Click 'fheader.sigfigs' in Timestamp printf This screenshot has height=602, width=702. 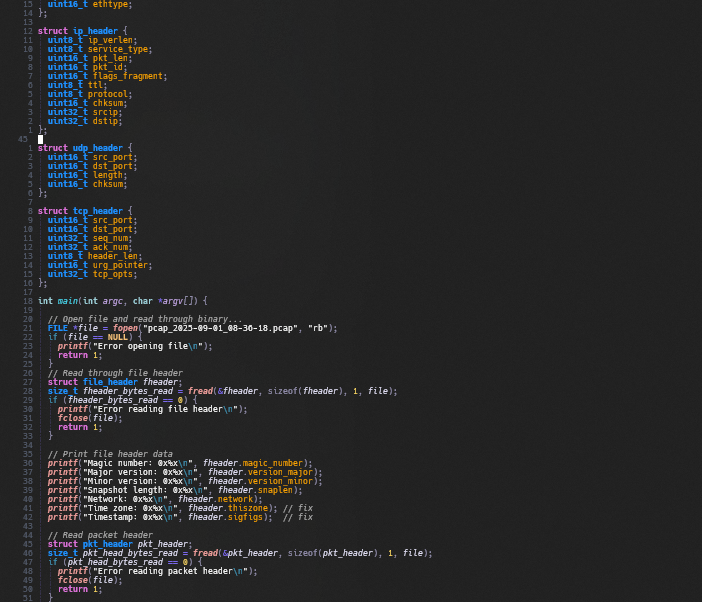(x=227, y=517)
